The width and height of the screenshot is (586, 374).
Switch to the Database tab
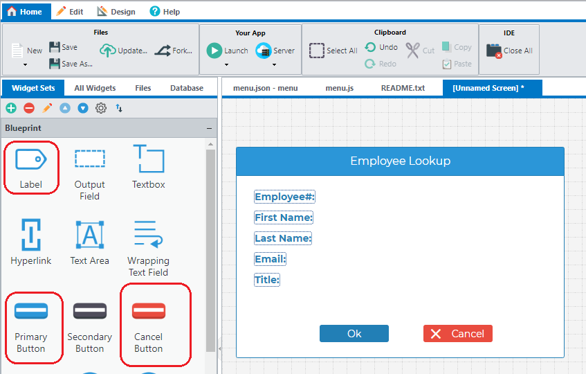(x=187, y=88)
